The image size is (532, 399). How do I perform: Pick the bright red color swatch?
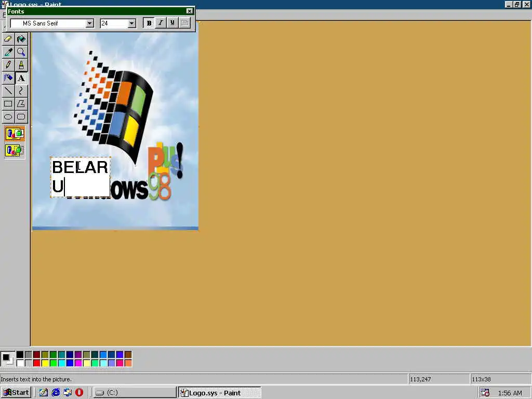pos(37,363)
